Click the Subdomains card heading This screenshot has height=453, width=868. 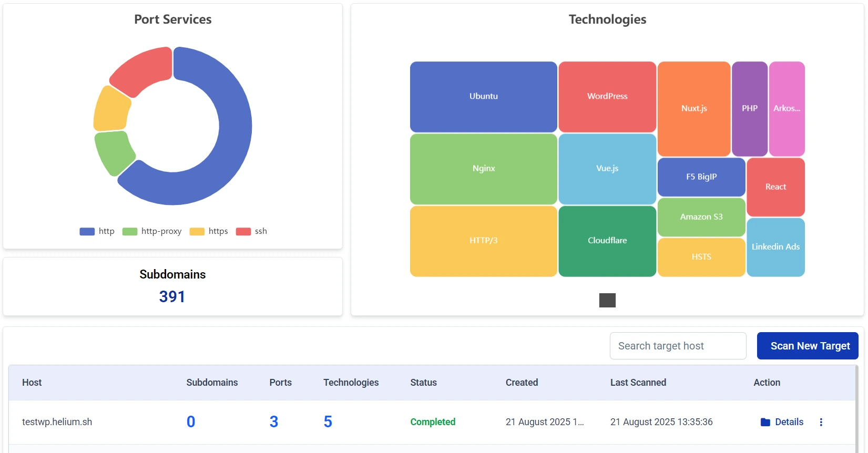pyautogui.click(x=172, y=274)
